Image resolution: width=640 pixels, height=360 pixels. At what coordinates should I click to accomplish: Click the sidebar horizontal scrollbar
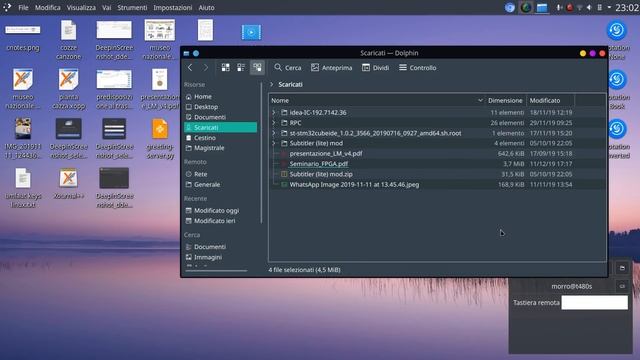(x=216, y=271)
